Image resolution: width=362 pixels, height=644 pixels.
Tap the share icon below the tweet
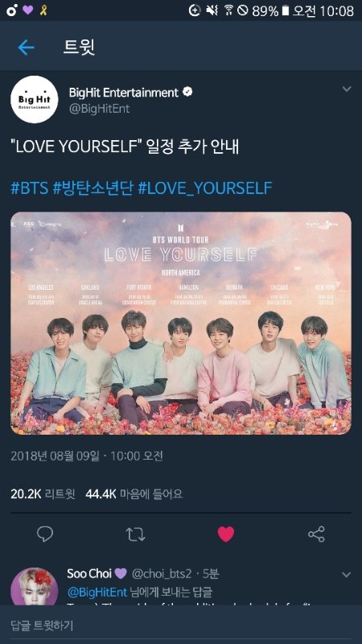click(316, 534)
